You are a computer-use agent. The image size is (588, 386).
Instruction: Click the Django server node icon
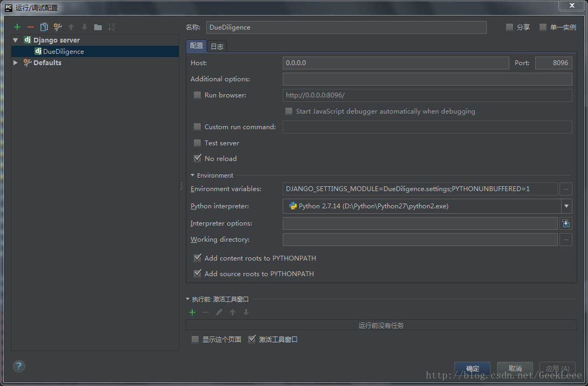[27, 40]
